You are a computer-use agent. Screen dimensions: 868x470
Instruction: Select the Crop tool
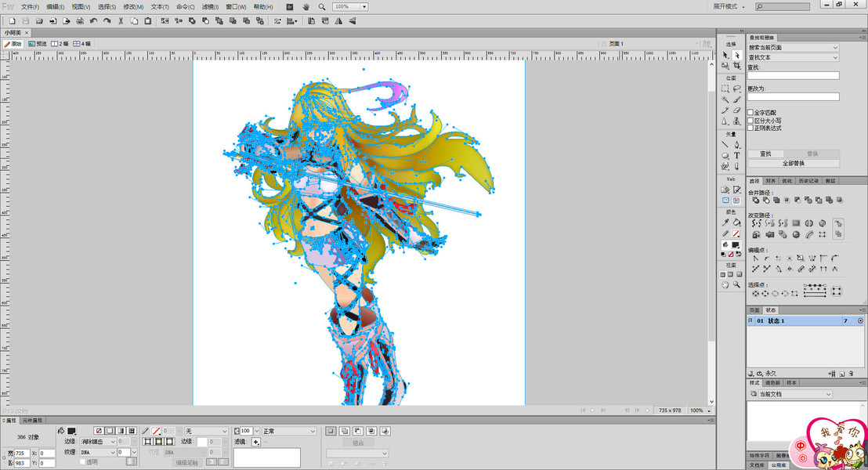[737, 66]
